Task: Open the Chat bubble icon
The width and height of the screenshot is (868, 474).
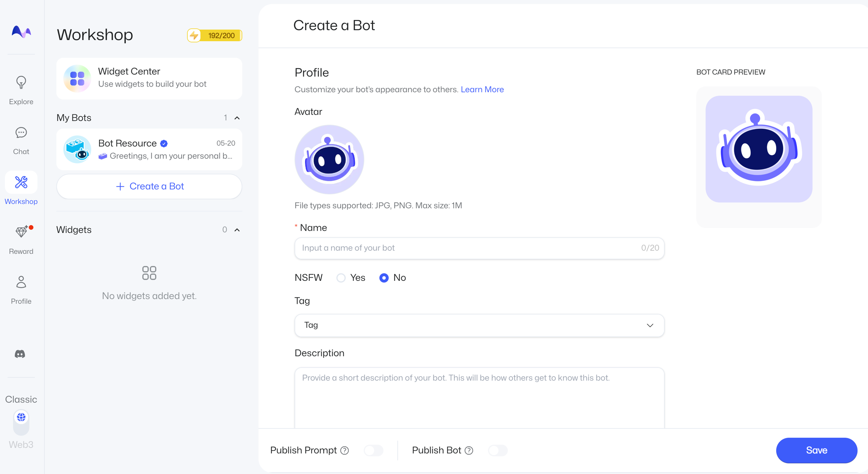Action: tap(21, 133)
